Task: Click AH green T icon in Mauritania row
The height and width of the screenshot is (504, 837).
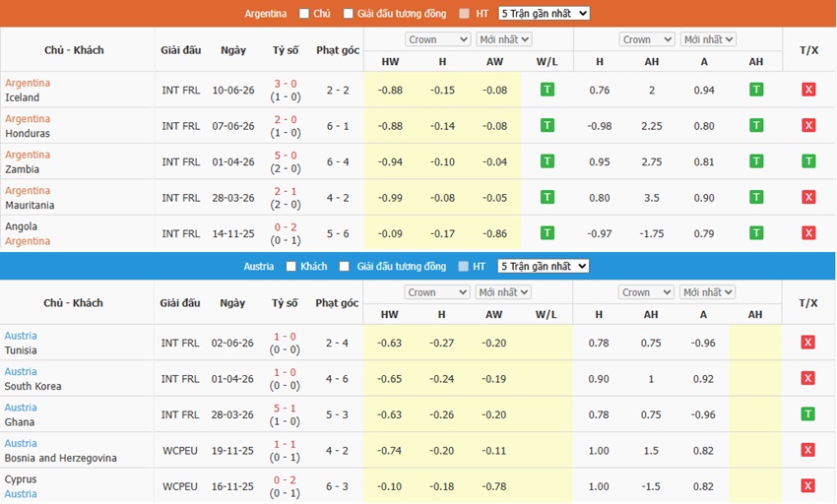Action: [756, 197]
